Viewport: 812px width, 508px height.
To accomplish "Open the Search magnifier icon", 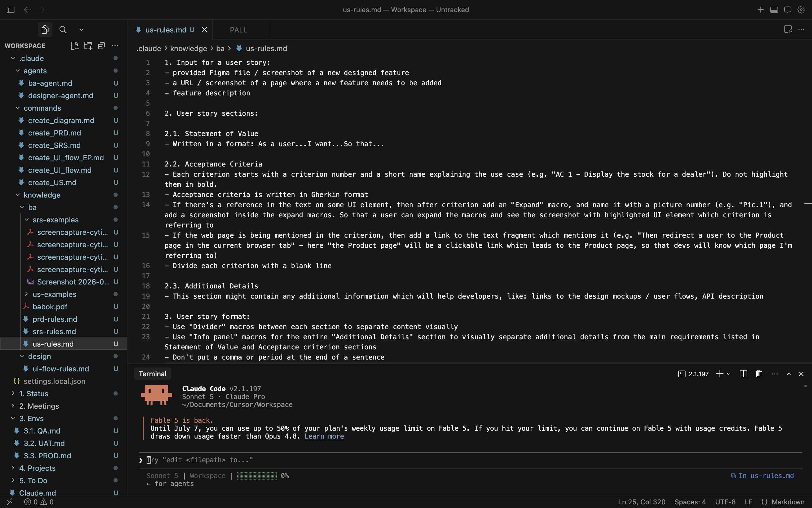I will point(63,30).
